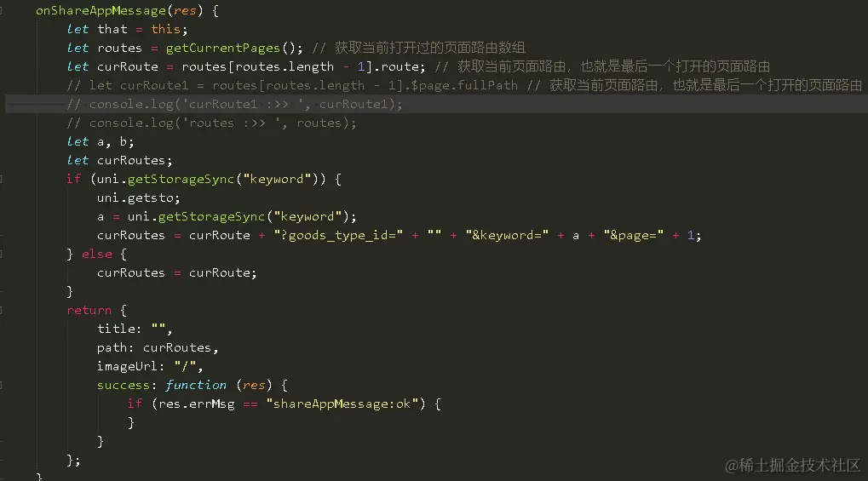This screenshot has height=481, width=868.
Task: Click the 'uni.getsto;' statement
Action: point(138,198)
